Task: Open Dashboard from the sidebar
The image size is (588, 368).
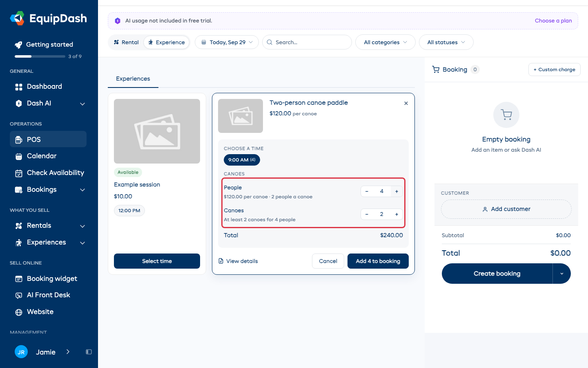Action: pyautogui.click(x=48, y=87)
